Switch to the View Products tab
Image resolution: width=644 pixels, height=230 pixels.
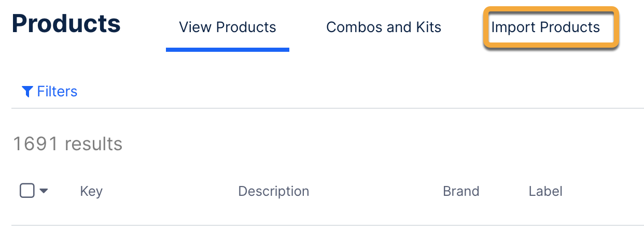[227, 27]
